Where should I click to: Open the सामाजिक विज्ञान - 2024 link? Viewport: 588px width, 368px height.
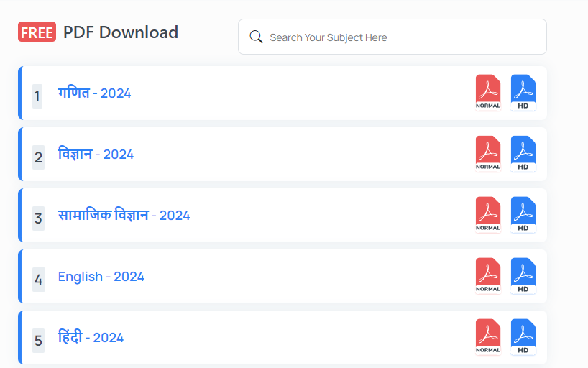tap(124, 215)
